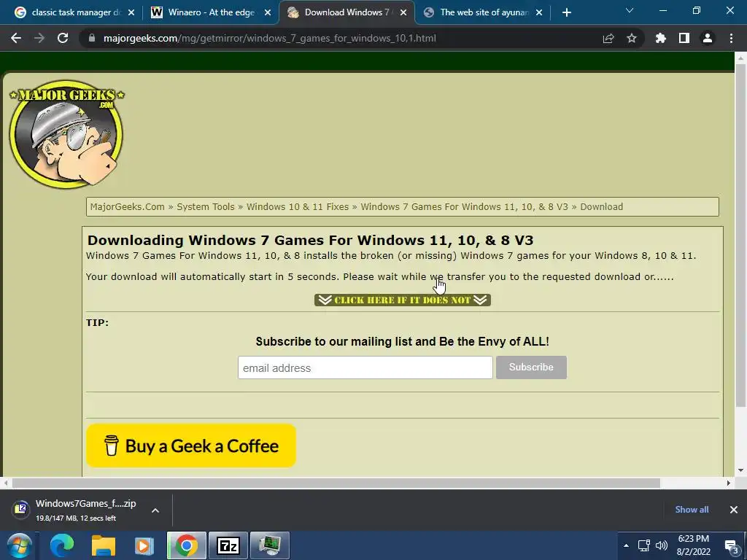
Task: Click the Subscribe to our mailing list text
Action: 402,341
